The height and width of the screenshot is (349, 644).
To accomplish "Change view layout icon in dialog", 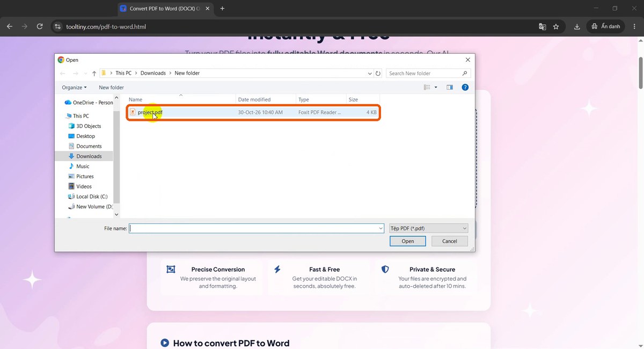I will (427, 87).
